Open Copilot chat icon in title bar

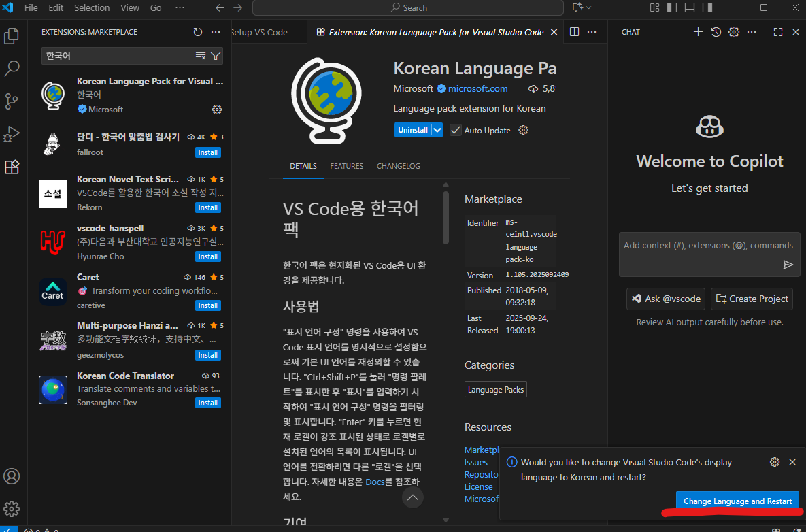pyautogui.click(x=577, y=7)
